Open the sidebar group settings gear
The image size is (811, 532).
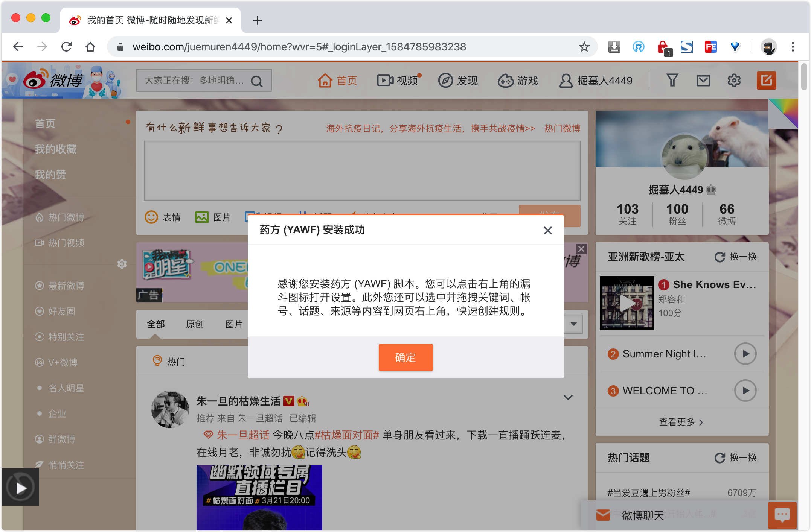pos(122,264)
